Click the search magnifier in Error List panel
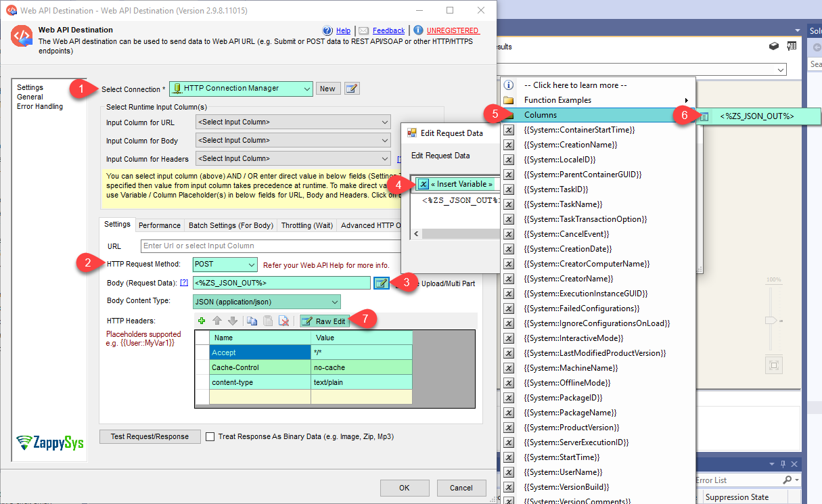The image size is (822, 504). [787, 480]
